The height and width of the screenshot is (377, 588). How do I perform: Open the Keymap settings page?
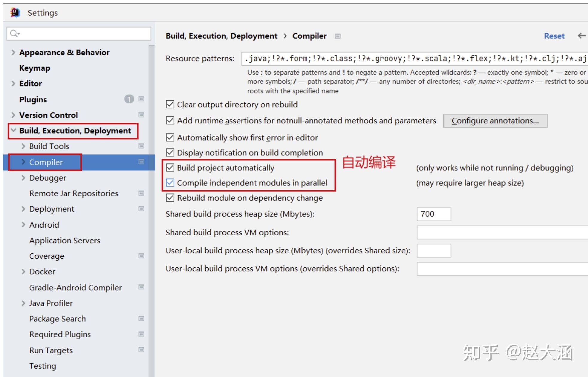(x=35, y=68)
